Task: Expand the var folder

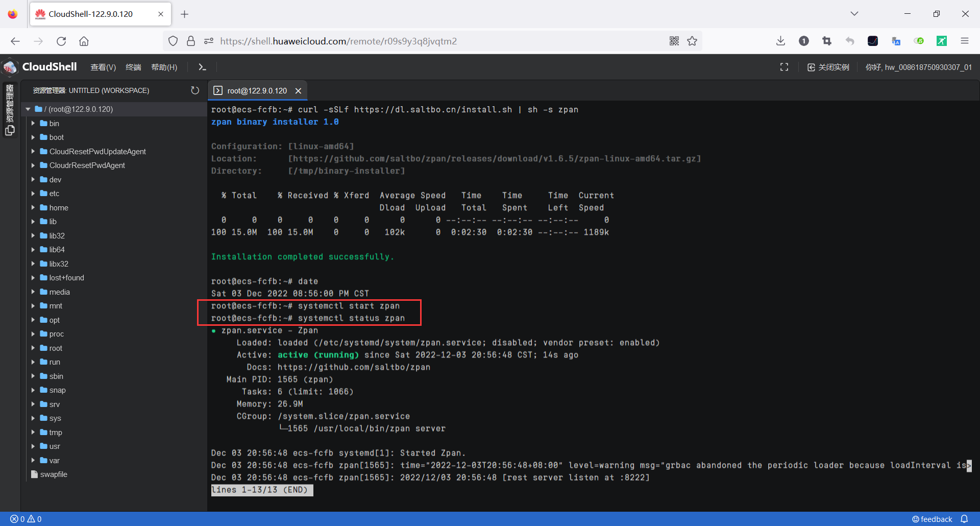Action: pyautogui.click(x=33, y=461)
